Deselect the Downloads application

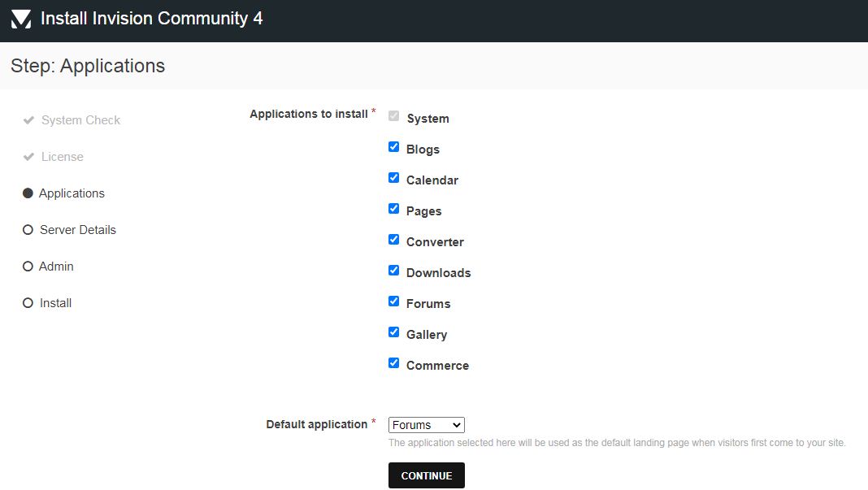pos(393,270)
